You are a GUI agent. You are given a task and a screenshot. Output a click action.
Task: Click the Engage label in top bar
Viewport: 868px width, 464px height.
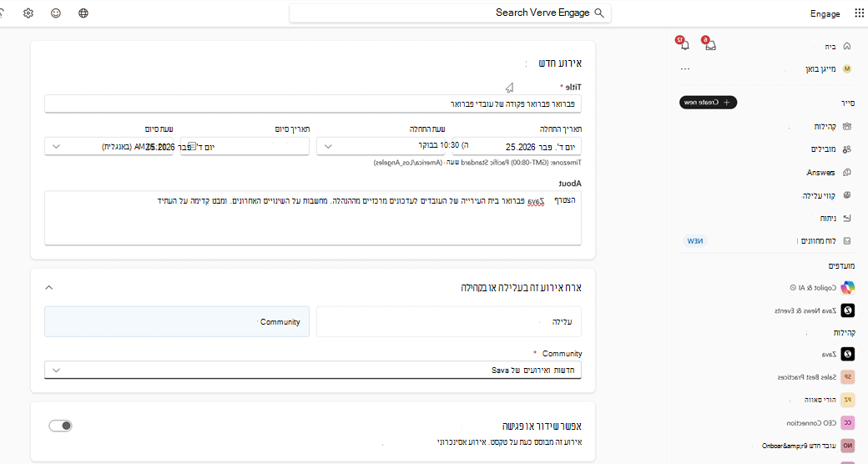click(x=825, y=14)
